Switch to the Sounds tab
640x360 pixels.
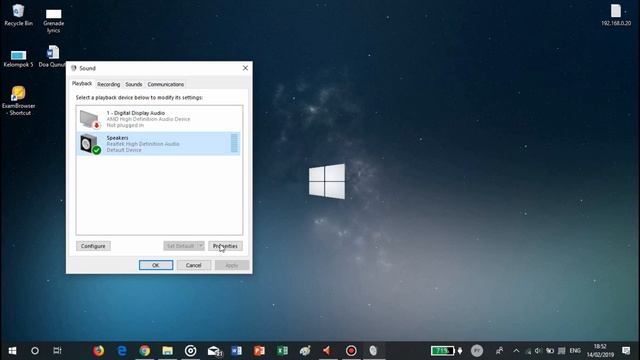coord(133,84)
